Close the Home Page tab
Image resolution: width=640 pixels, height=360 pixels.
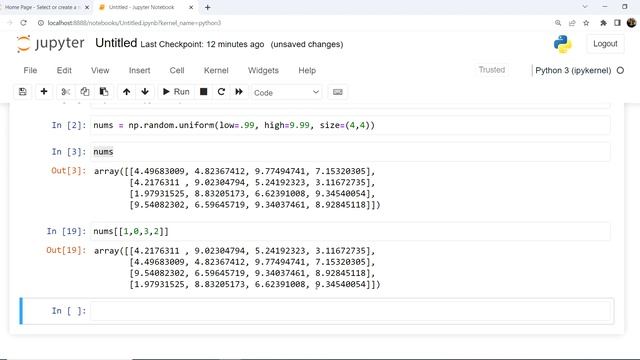pos(87,7)
